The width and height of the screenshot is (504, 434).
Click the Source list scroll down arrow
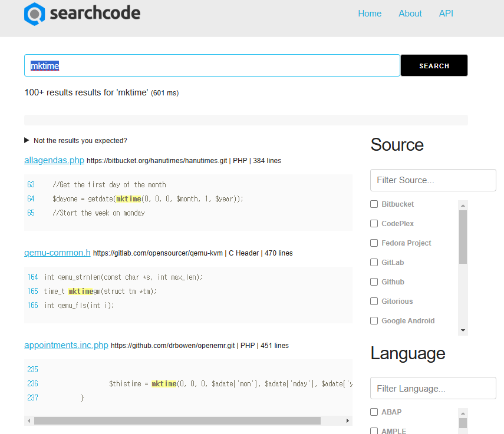[x=463, y=330]
